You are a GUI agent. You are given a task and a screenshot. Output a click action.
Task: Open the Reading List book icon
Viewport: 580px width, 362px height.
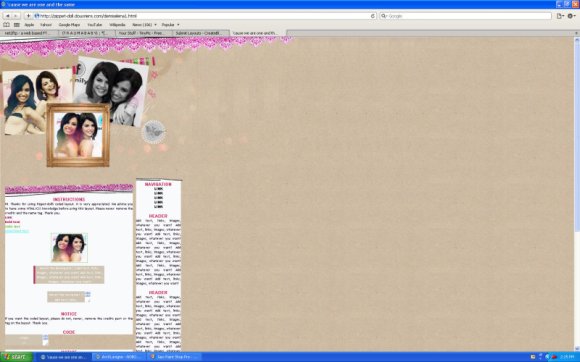pos(6,25)
